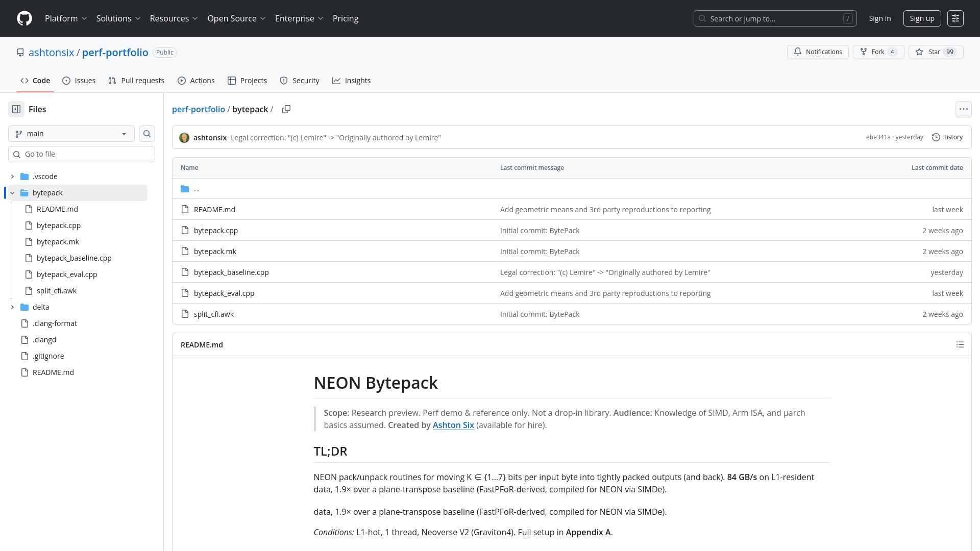Open the GitHub home logo
Image resolution: width=980 pixels, height=551 pixels.
tap(23, 18)
